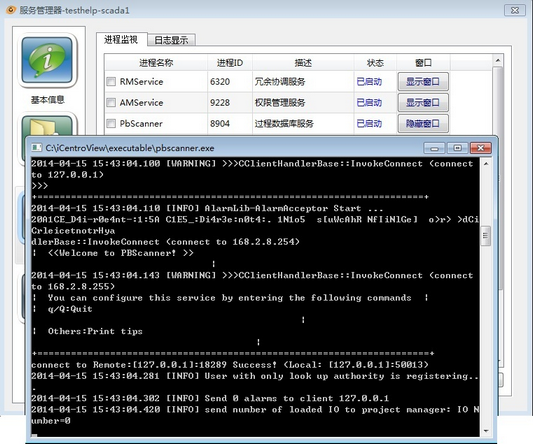Select the RMService process name
Screen dimensions: 533x444
(141, 82)
